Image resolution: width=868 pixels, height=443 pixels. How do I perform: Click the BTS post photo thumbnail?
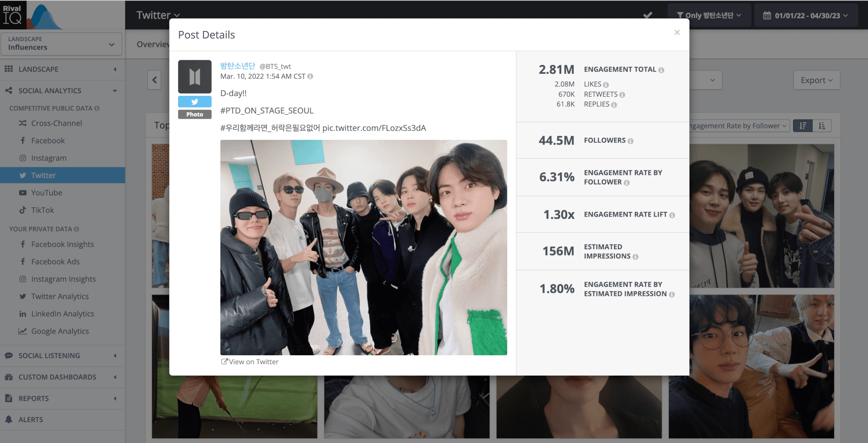(363, 247)
